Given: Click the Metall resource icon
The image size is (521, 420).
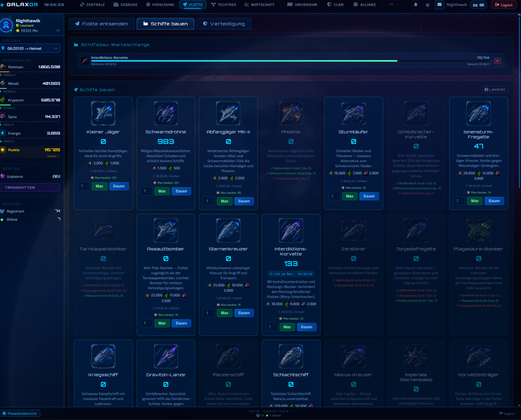Looking at the screenshot, I should tap(3, 83).
